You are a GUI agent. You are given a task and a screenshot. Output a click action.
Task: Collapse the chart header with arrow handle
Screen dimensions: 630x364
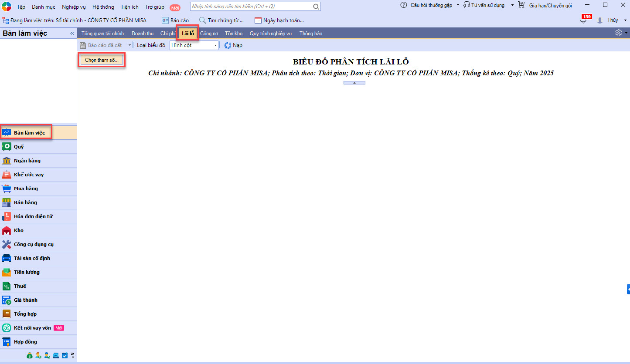(354, 82)
